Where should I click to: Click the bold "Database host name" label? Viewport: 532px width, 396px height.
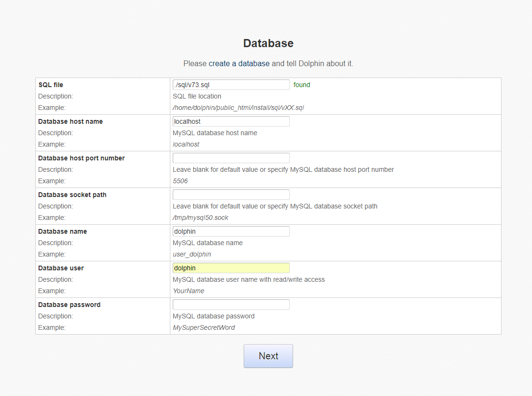pos(70,121)
